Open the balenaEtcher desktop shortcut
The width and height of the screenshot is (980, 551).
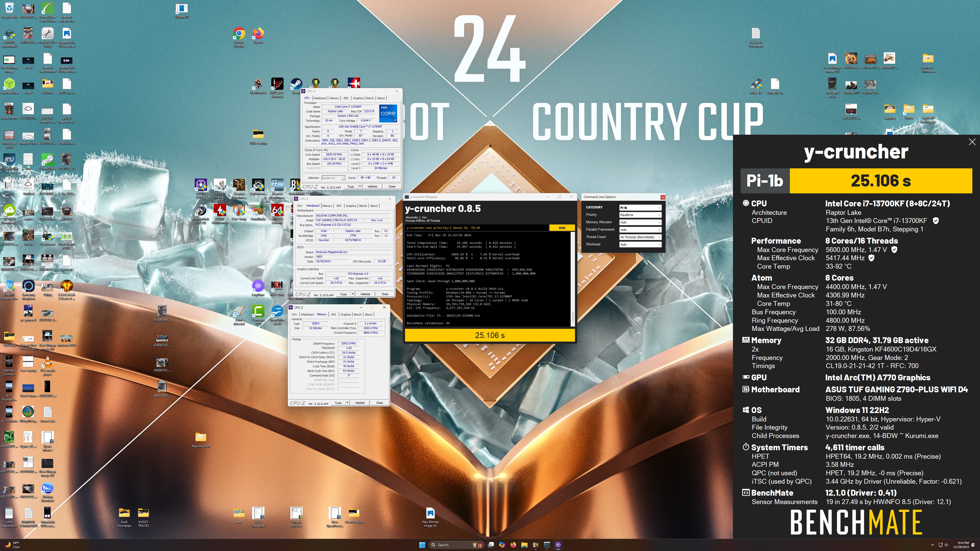tap(9, 86)
